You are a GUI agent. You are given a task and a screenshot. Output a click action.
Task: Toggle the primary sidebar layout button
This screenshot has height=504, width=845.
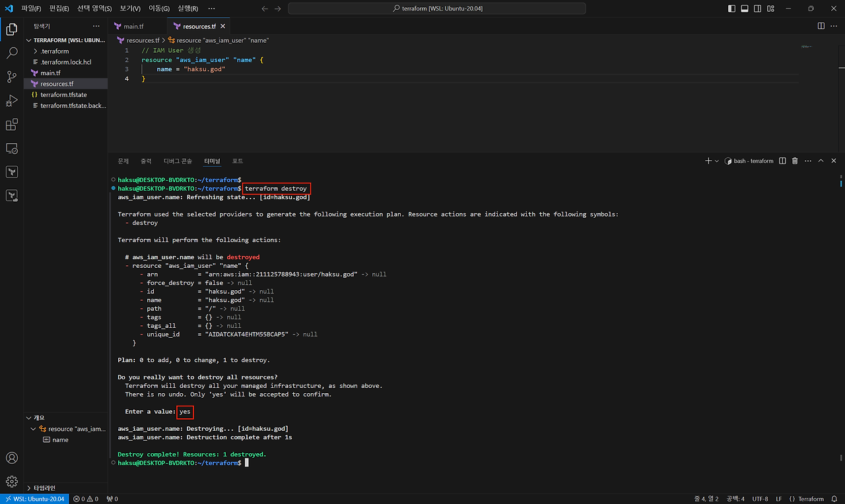point(731,9)
